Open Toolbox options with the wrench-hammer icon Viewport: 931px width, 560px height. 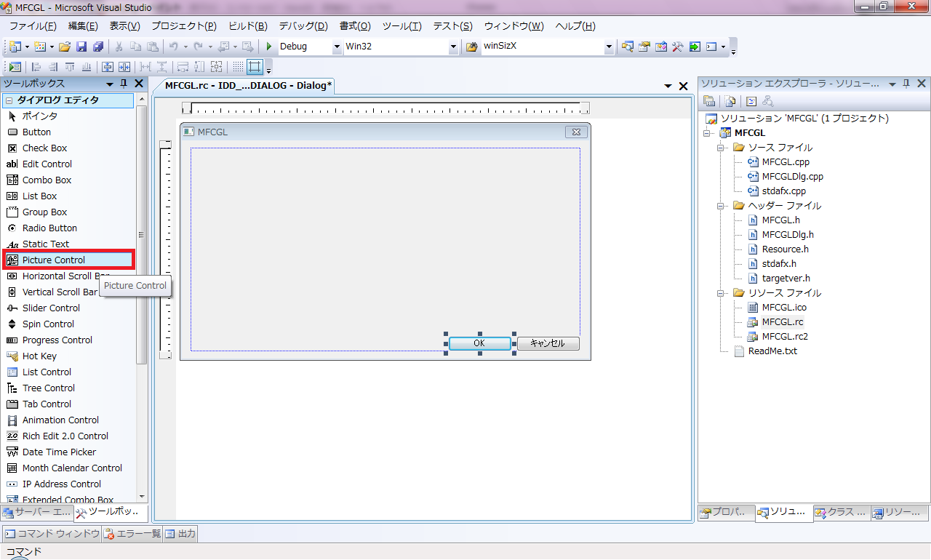(x=677, y=46)
